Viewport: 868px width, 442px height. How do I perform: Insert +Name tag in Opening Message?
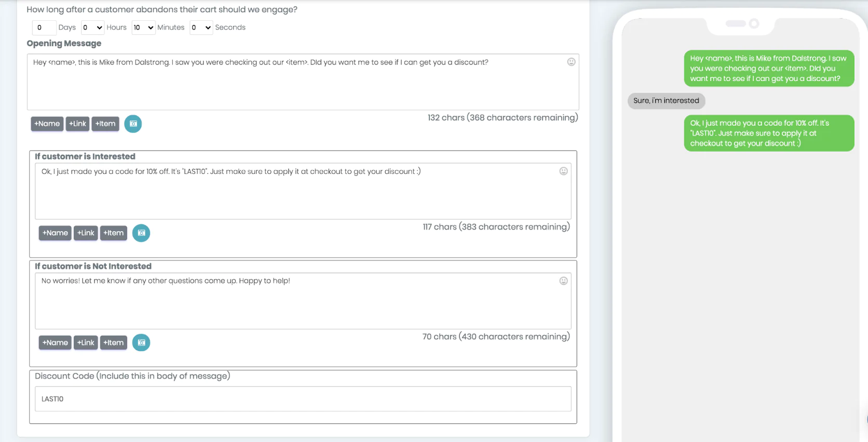point(47,124)
